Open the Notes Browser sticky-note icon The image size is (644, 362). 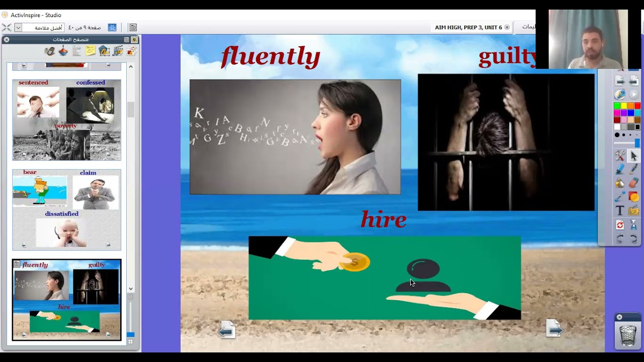(91, 51)
